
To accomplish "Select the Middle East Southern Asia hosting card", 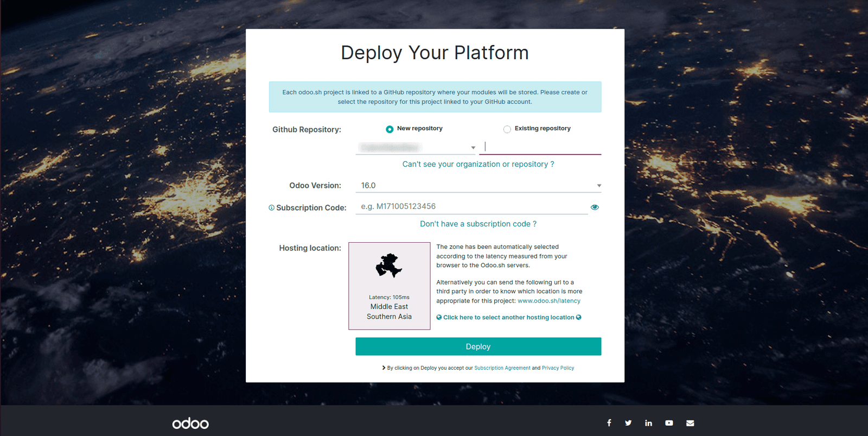I will coord(390,286).
